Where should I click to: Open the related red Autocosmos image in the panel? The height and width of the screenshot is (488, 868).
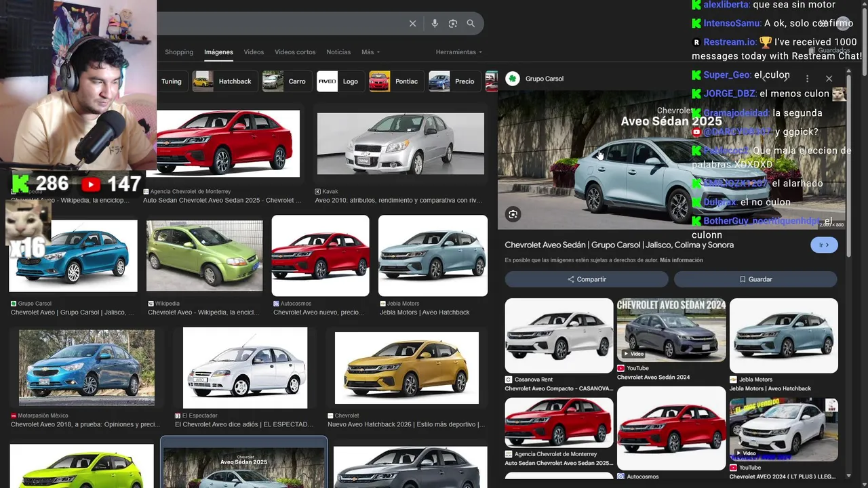[671, 428]
